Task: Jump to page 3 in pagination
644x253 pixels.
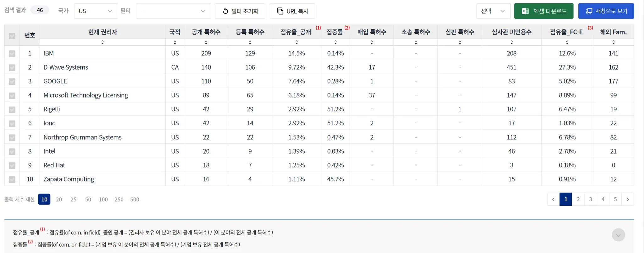Action: point(591,199)
